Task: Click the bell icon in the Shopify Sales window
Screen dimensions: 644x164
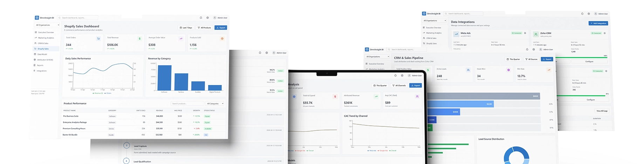Action: [x=201, y=18]
